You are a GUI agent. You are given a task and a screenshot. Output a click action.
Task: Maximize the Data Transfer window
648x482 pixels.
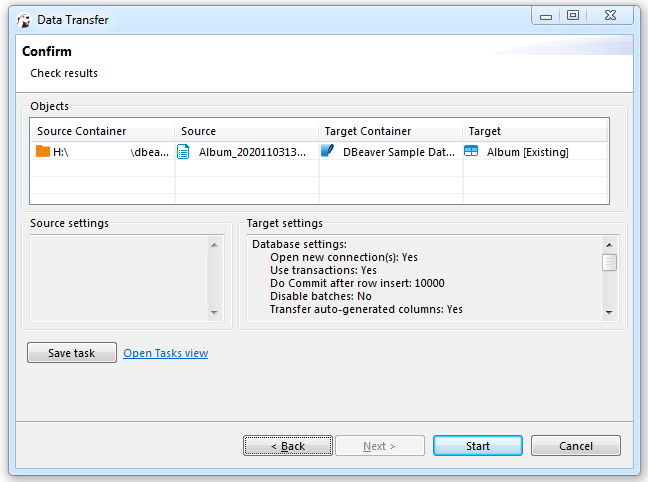pyautogui.click(x=573, y=16)
